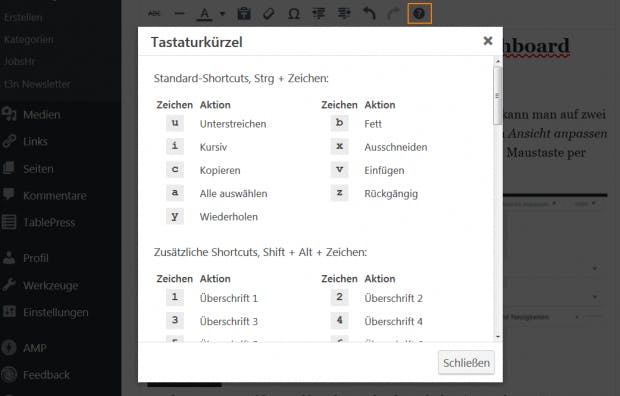Click the AMP lightning icon
Image resolution: width=620 pixels, height=396 pixels.
point(9,348)
